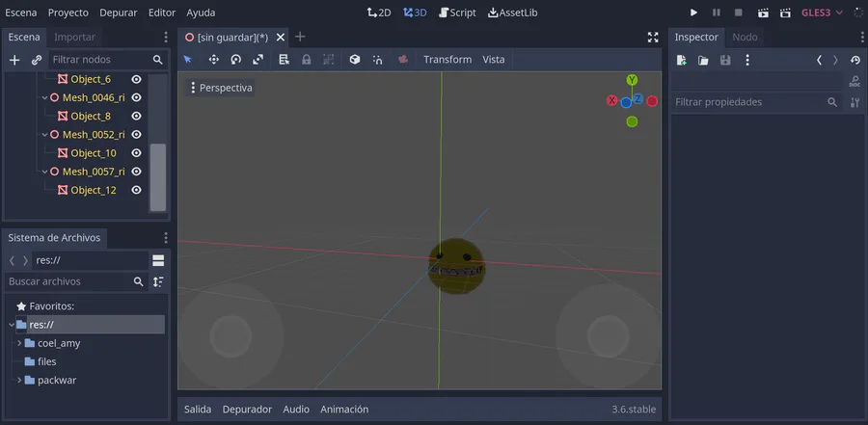Toggle distraction-free fullscreen mode
The width and height of the screenshot is (868, 425).
653,37
